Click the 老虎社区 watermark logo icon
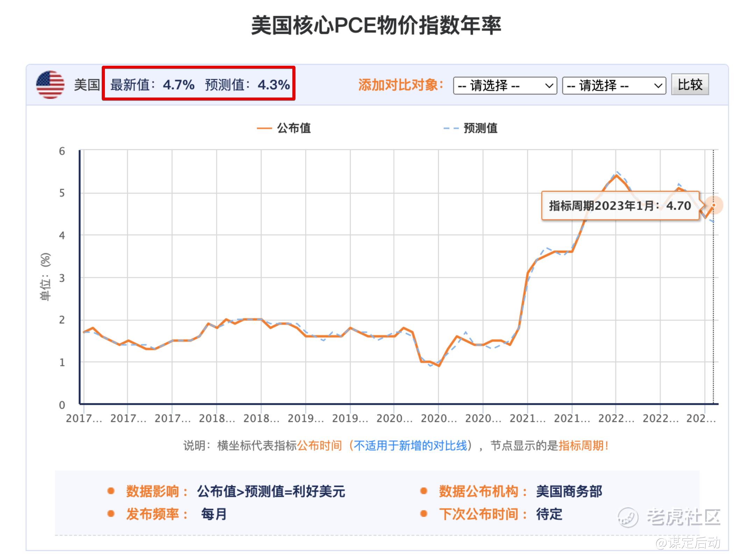This screenshot has height=560, width=735. point(628,517)
